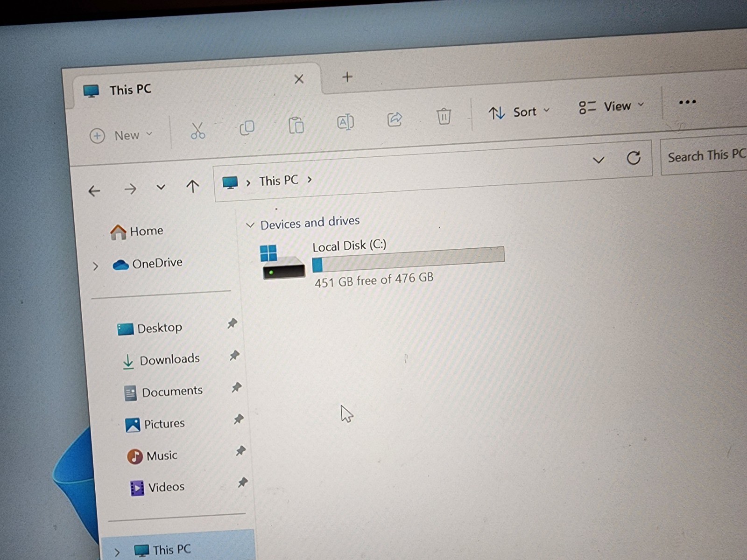
Task: Close the This PC tab
Action: [x=299, y=79]
